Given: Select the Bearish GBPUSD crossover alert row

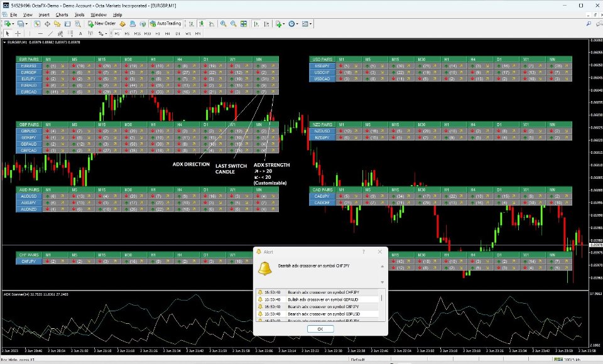Looking at the screenshot, I should [318, 314].
